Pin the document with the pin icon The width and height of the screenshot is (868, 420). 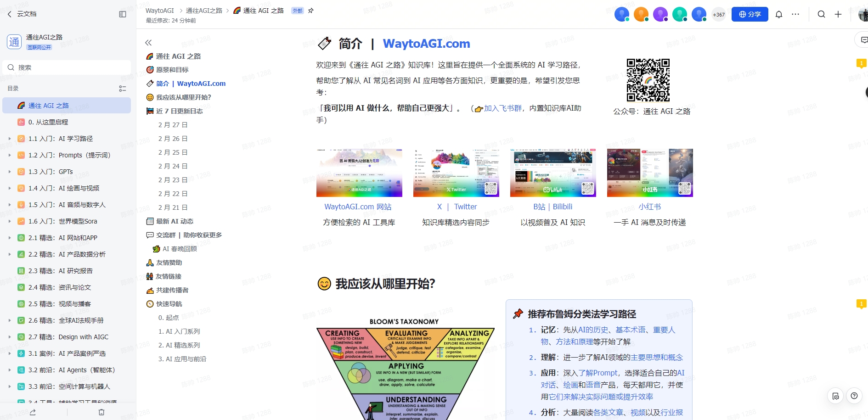(x=311, y=11)
